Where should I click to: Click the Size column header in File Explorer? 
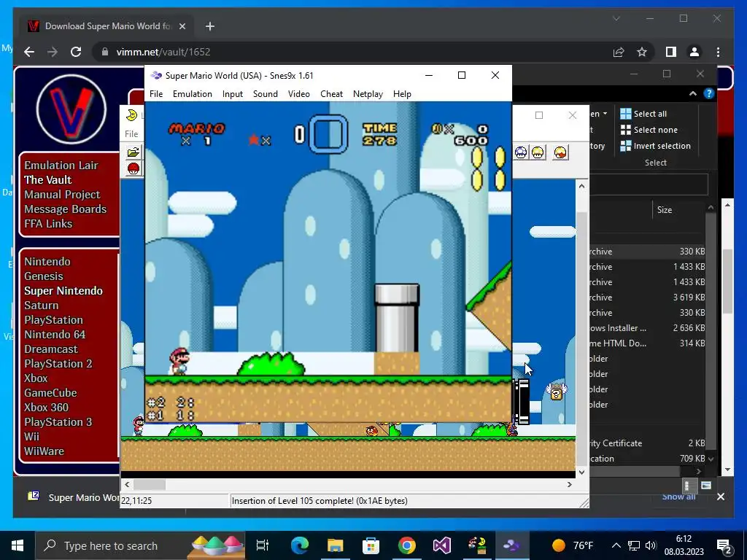(665, 209)
